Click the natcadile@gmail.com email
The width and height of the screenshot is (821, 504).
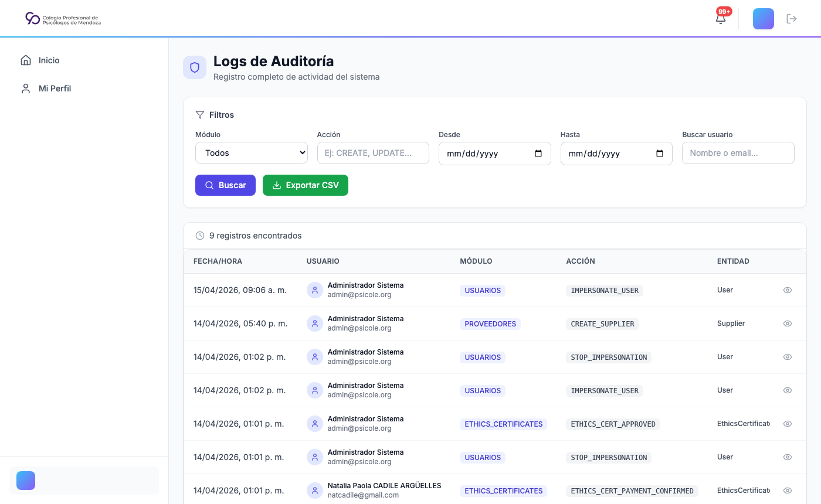pos(363,495)
